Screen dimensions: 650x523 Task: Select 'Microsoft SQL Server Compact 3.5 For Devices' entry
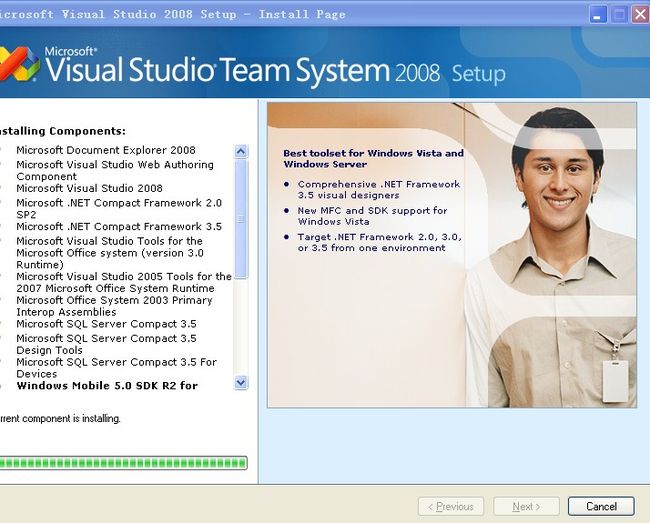[116, 368]
